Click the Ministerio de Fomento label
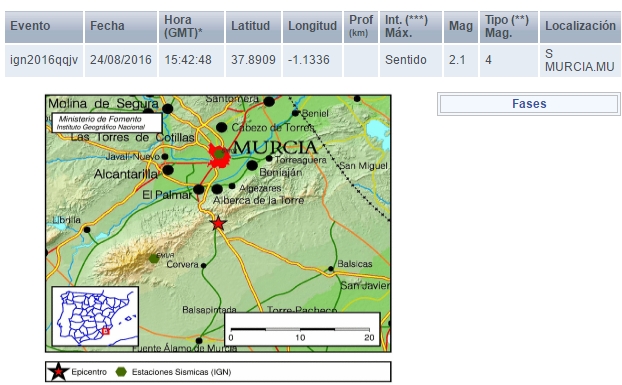Image resolution: width=622 pixels, height=385 pixels. click(107, 123)
